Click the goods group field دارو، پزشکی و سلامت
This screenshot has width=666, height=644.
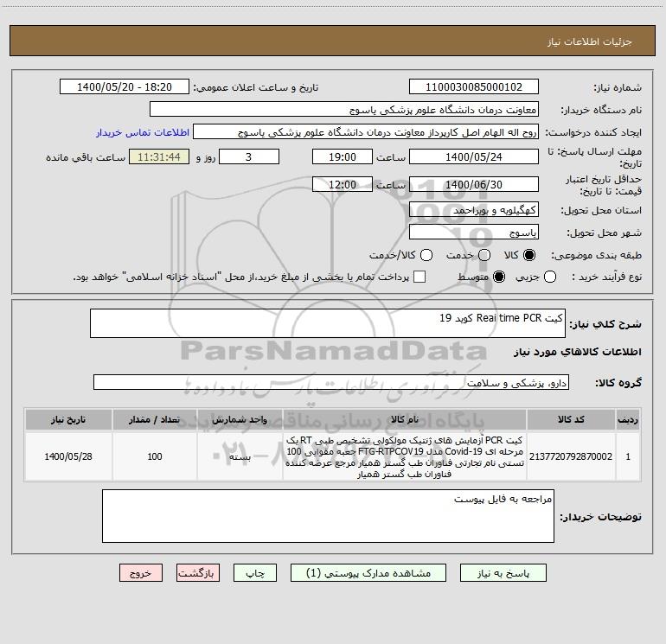(x=331, y=382)
